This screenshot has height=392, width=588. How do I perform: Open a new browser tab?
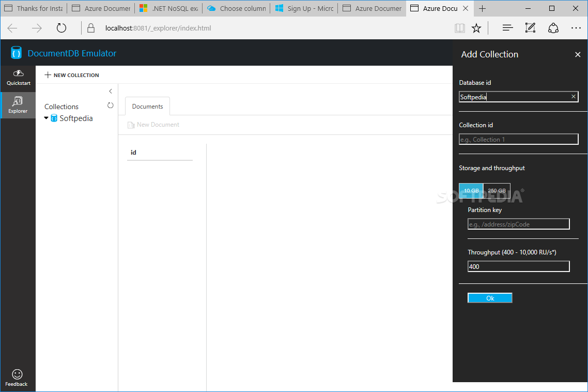(482, 8)
